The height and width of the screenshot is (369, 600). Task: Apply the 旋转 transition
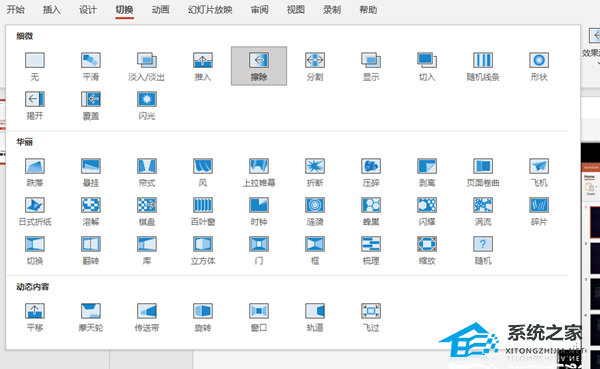(x=203, y=317)
